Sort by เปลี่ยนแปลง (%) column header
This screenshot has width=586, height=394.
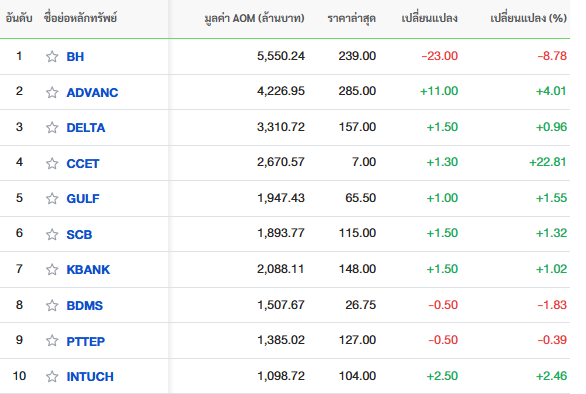(x=528, y=18)
